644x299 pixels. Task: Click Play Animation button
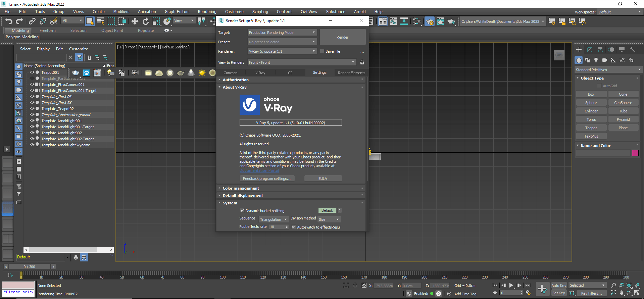[x=511, y=285]
